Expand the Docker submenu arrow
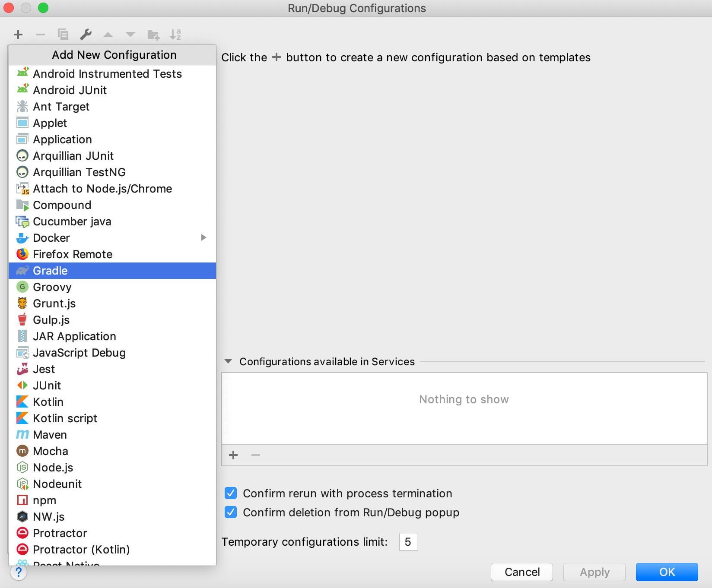Image resolution: width=712 pixels, height=588 pixels. (203, 237)
